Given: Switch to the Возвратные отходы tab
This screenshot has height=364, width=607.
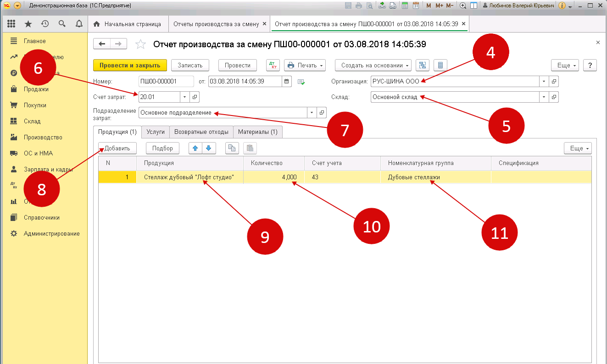Looking at the screenshot, I should pos(201,132).
